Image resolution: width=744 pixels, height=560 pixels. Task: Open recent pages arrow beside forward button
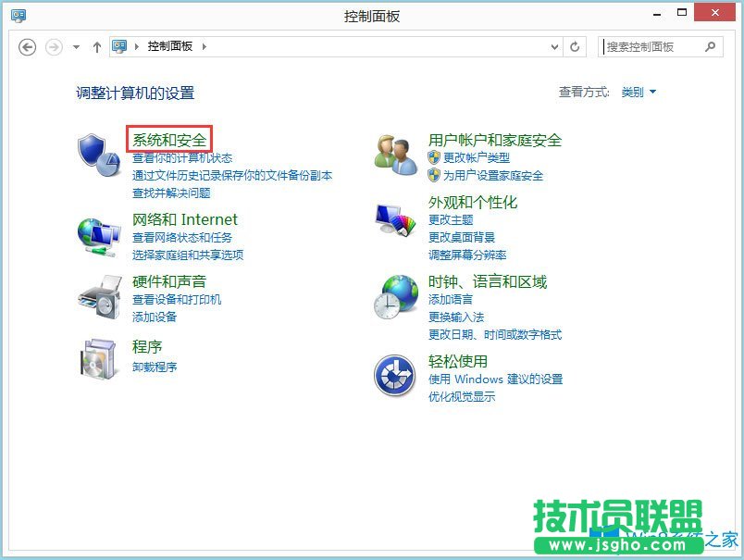pyautogui.click(x=76, y=46)
